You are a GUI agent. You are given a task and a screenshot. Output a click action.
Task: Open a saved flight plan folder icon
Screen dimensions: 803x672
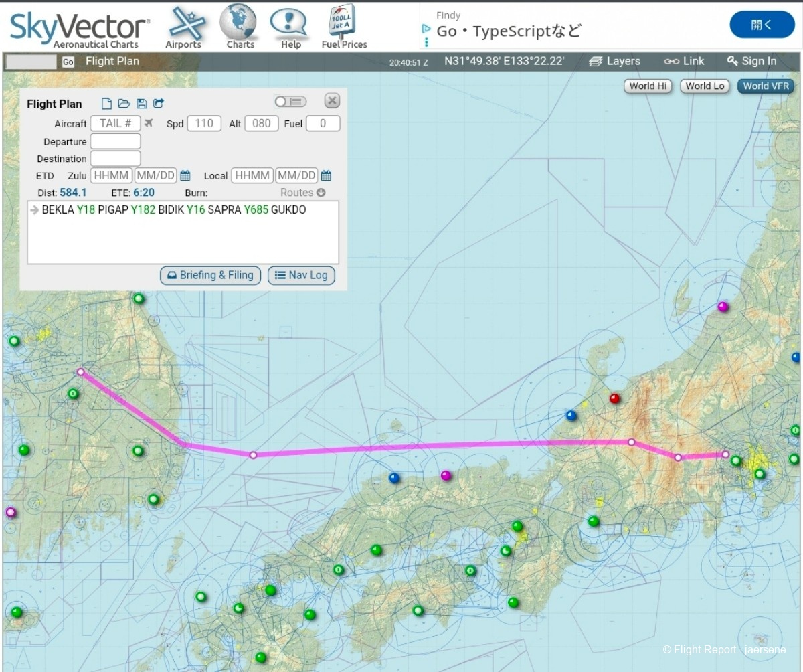pyautogui.click(x=124, y=104)
